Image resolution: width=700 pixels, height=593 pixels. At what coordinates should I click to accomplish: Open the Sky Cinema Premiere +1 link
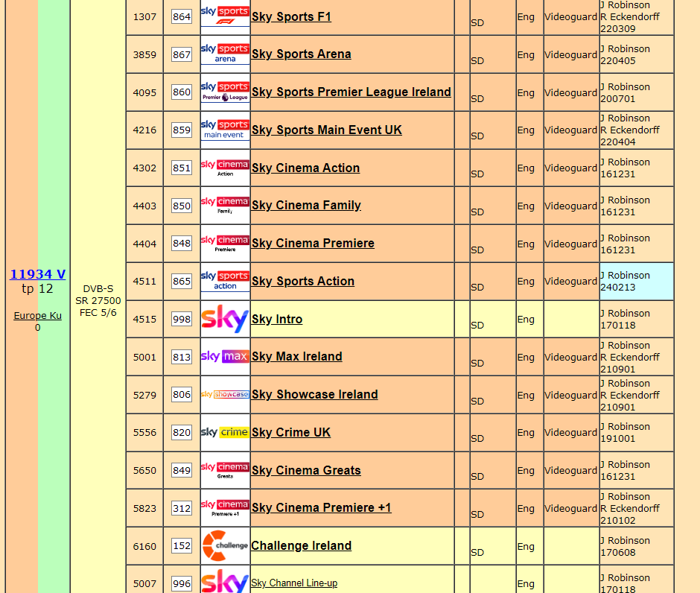point(322,508)
